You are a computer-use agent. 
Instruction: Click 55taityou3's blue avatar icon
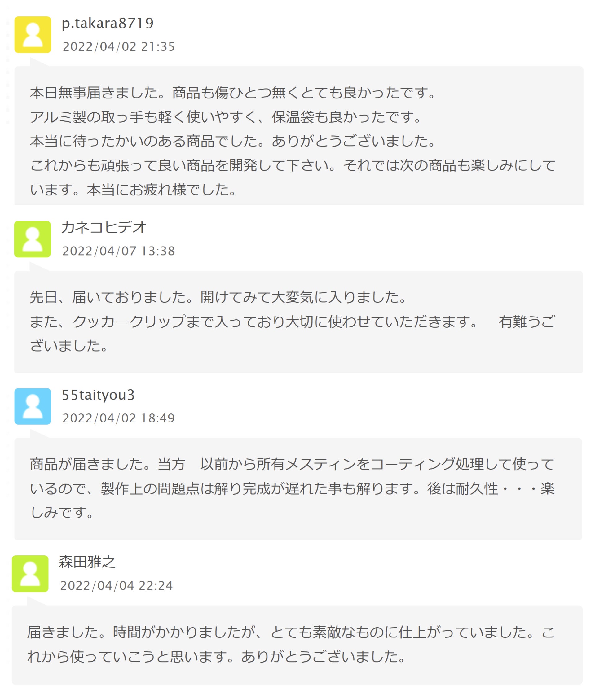(33, 406)
